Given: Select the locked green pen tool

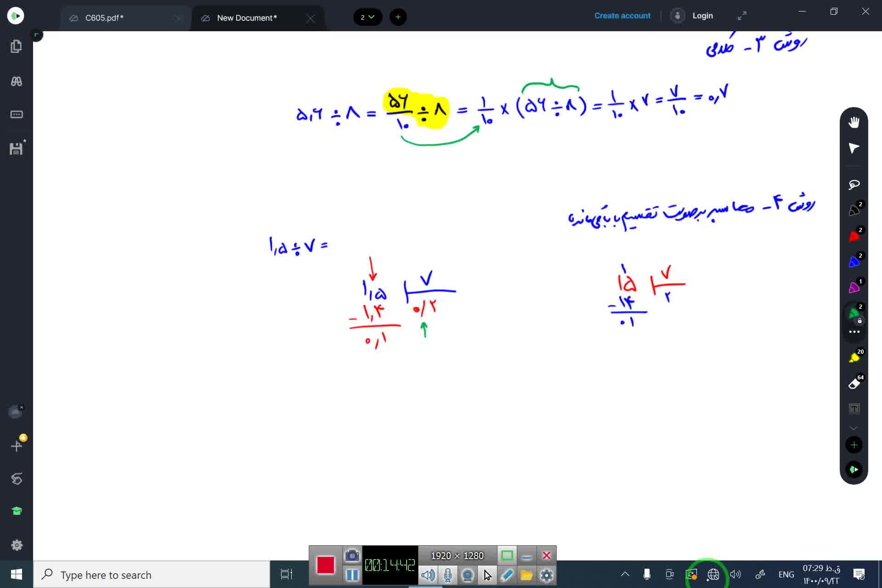Looking at the screenshot, I should [x=854, y=313].
